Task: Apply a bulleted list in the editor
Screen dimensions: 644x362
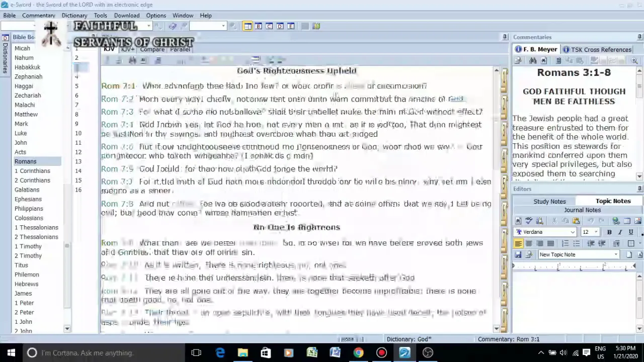Action: (x=576, y=243)
